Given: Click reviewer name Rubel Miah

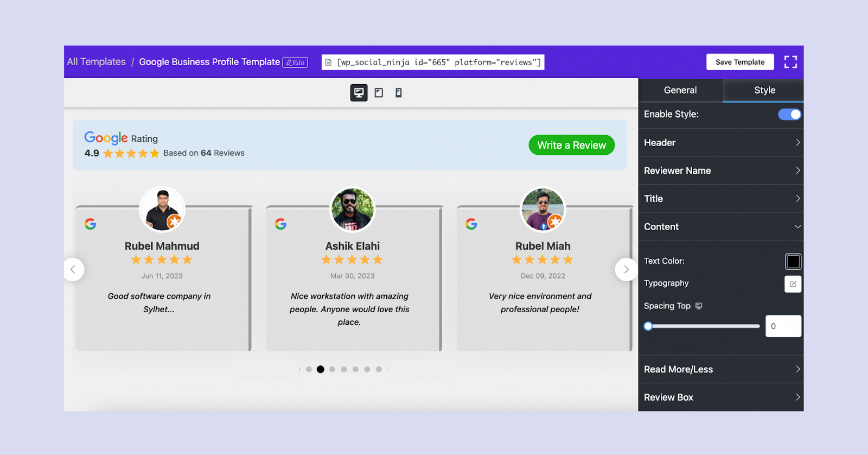Looking at the screenshot, I should click(x=542, y=246).
